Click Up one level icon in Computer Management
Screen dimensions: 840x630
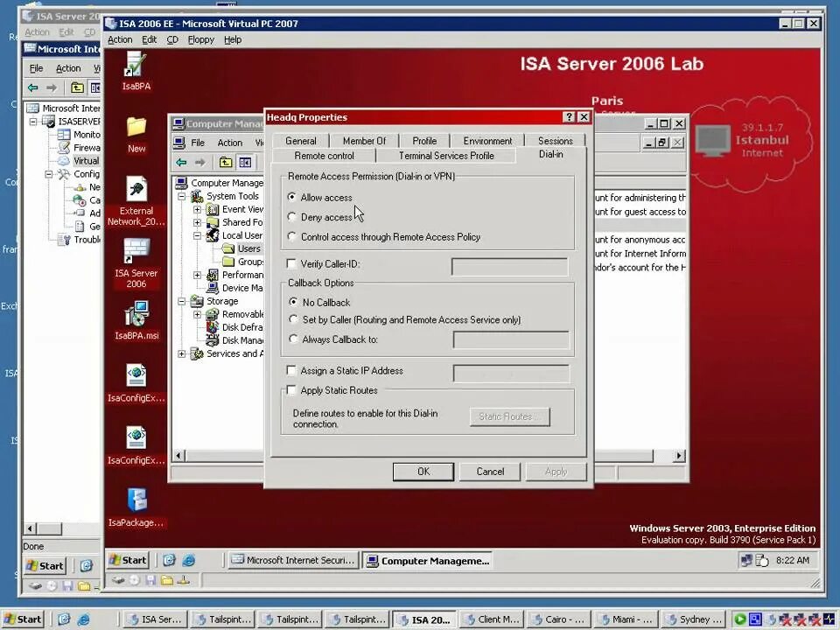(x=226, y=163)
